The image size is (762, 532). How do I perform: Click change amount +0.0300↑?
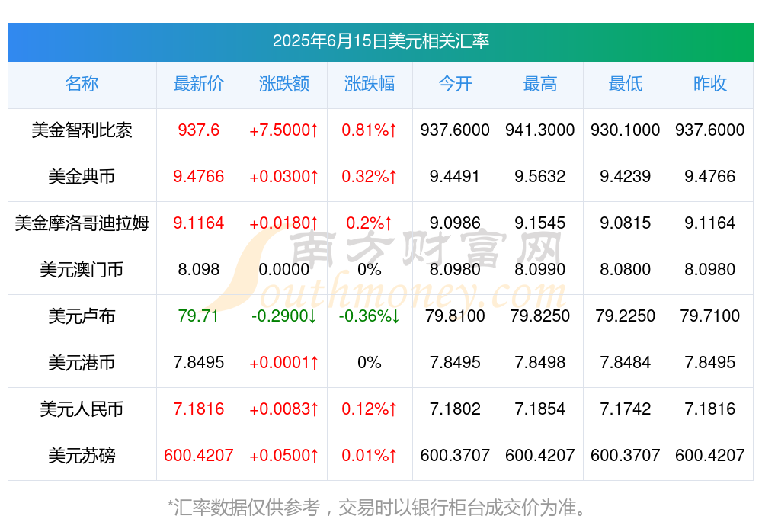(283, 176)
